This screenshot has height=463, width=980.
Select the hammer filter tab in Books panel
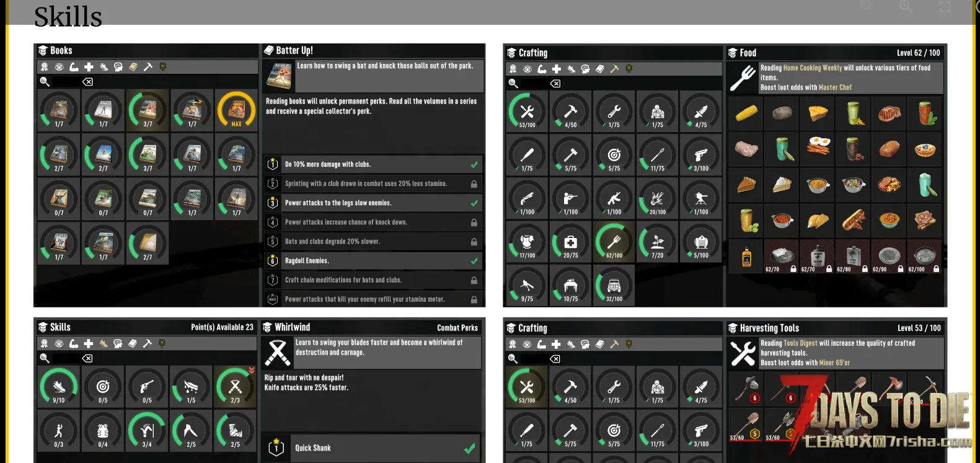[x=148, y=67]
